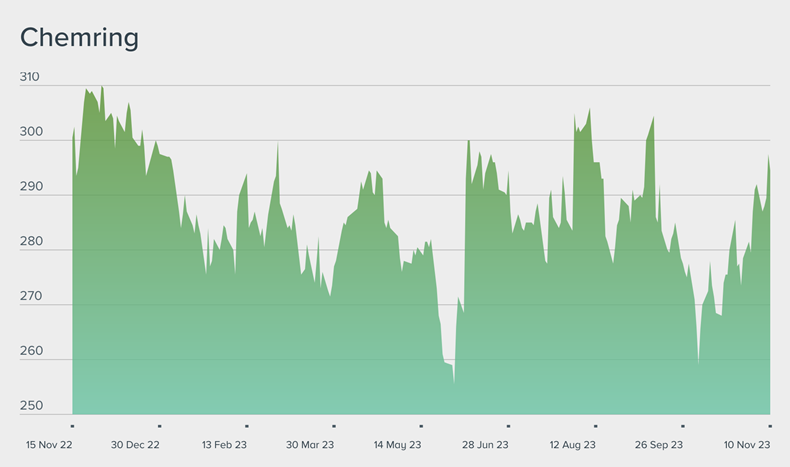Click the chart's highest peak near 310

click(101, 88)
